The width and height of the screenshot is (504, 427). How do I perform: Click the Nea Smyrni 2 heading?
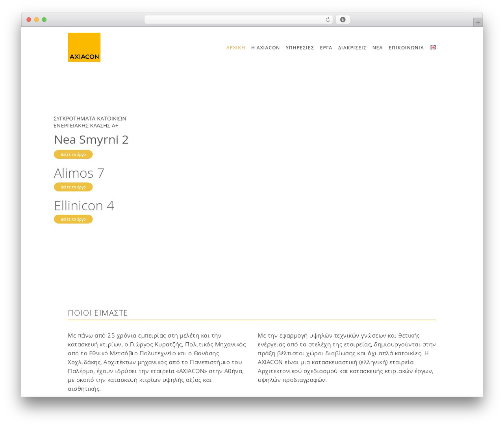coord(91,139)
